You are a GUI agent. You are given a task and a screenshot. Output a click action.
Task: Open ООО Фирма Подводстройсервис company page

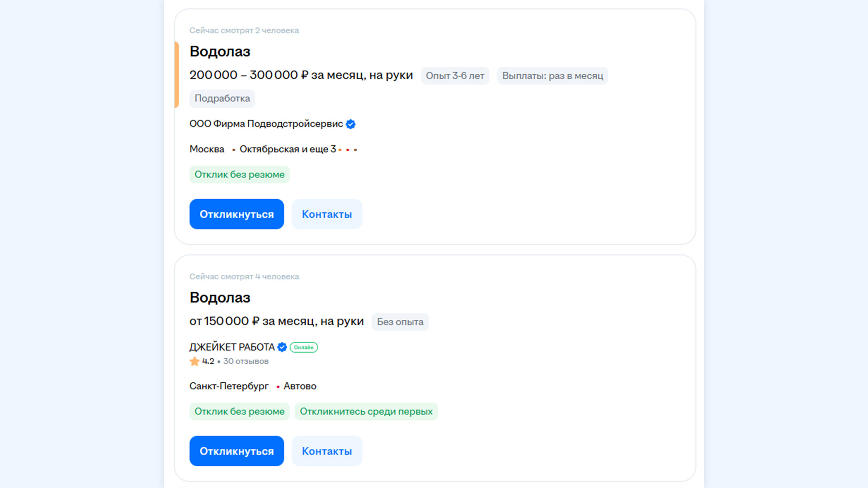[x=266, y=124]
